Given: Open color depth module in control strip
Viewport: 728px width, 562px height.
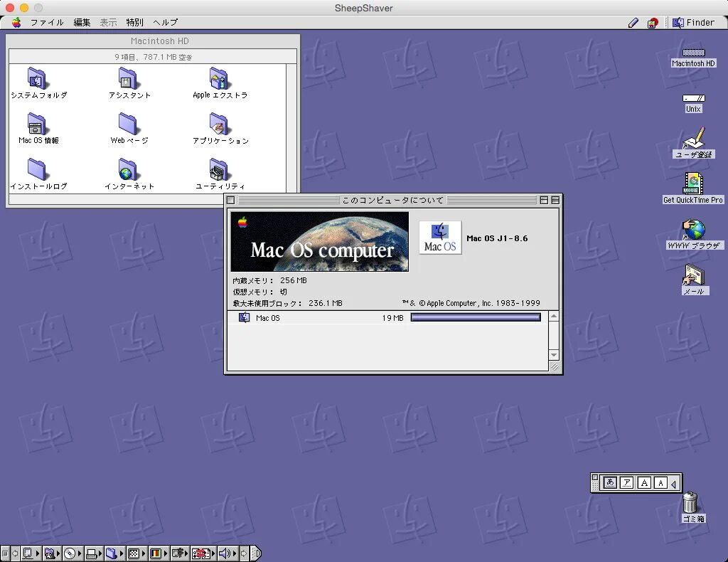Looking at the screenshot, I should [x=159, y=553].
